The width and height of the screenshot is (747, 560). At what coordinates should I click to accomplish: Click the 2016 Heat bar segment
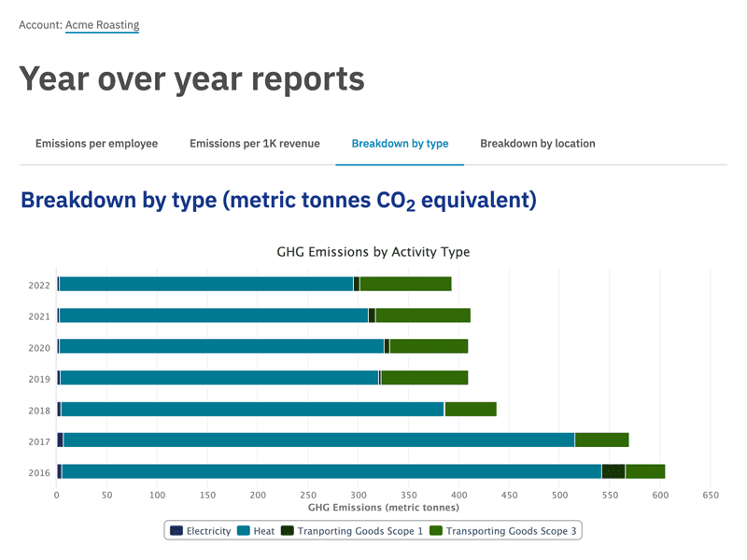(x=331, y=471)
